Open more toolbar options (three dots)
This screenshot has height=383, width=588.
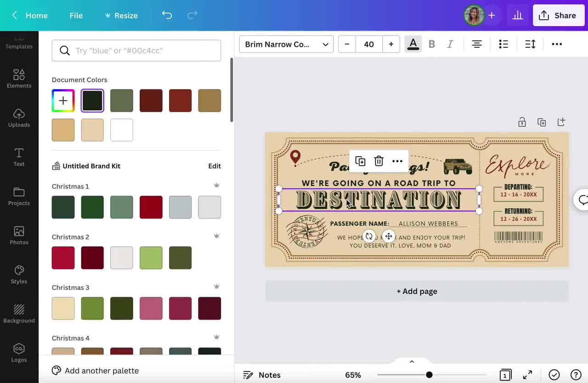[557, 44]
